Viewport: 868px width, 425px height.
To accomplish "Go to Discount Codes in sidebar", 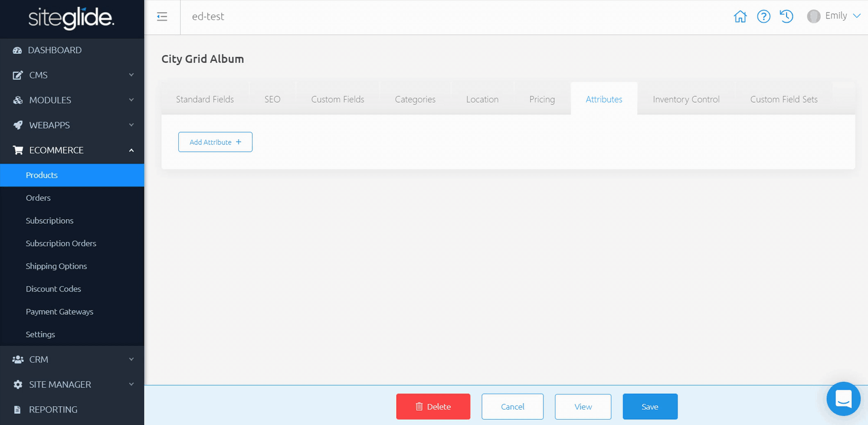I will click(54, 289).
